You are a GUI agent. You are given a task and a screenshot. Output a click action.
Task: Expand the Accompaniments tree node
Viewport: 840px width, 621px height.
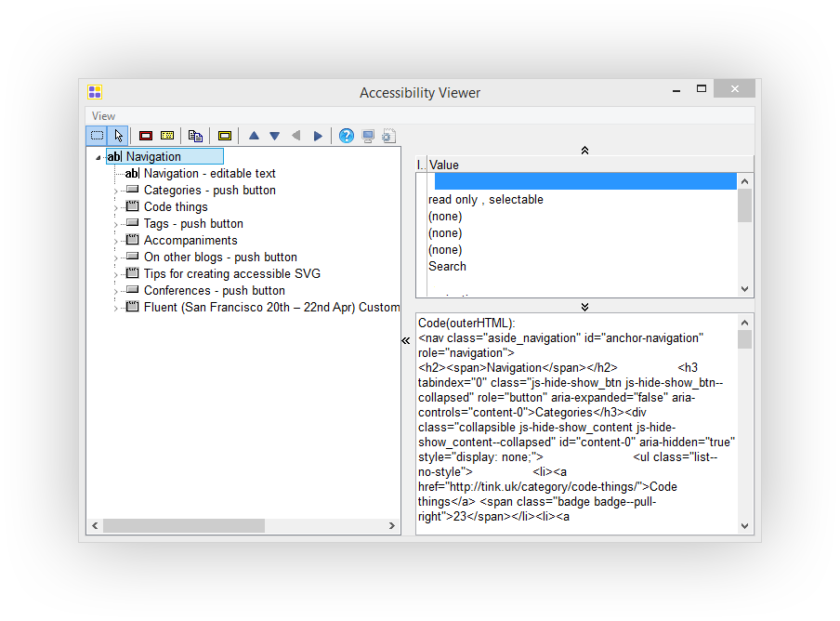coord(115,241)
